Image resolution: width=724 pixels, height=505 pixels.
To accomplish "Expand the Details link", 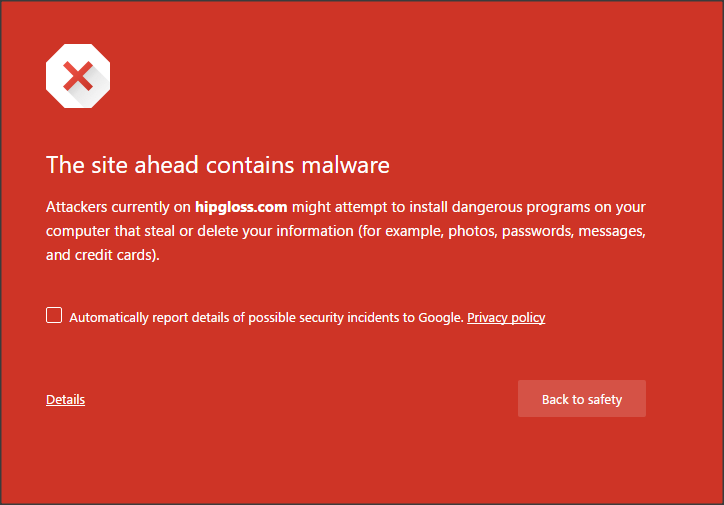I will (66, 399).
